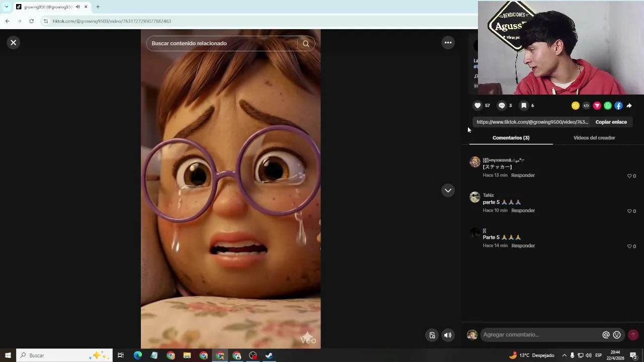Open more share options arrow
The width and height of the screenshot is (644, 362).
629,106
